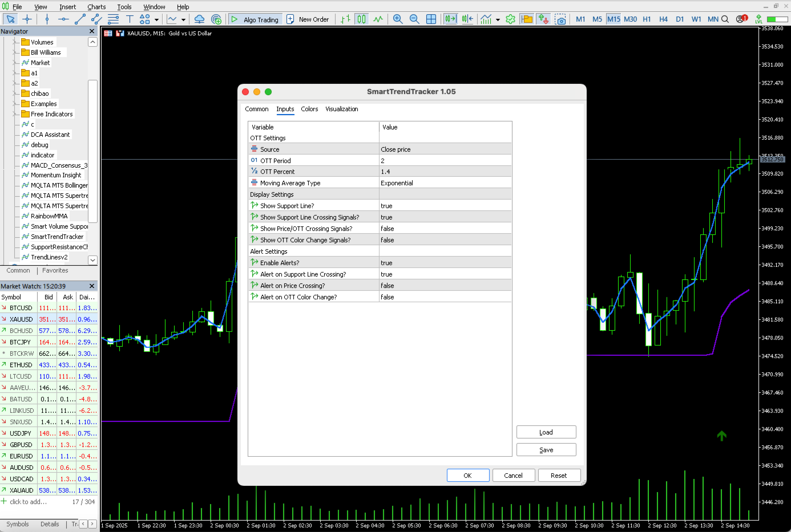Image resolution: width=791 pixels, height=532 pixels.
Task: Take a chart screenshot with camera icon
Action: (560, 19)
